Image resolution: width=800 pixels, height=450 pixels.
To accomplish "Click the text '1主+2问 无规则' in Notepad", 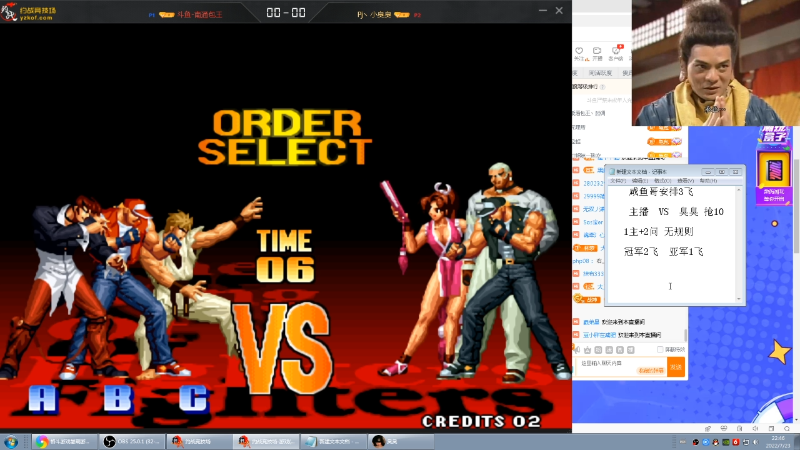I will [x=658, y=232].
